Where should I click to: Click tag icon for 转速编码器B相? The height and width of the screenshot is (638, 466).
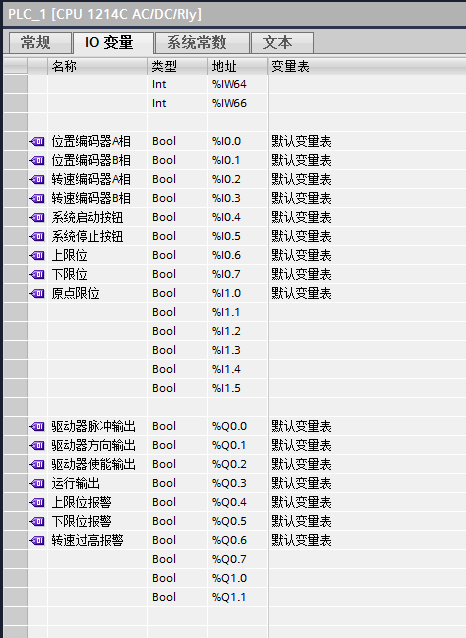coord(37,199)
